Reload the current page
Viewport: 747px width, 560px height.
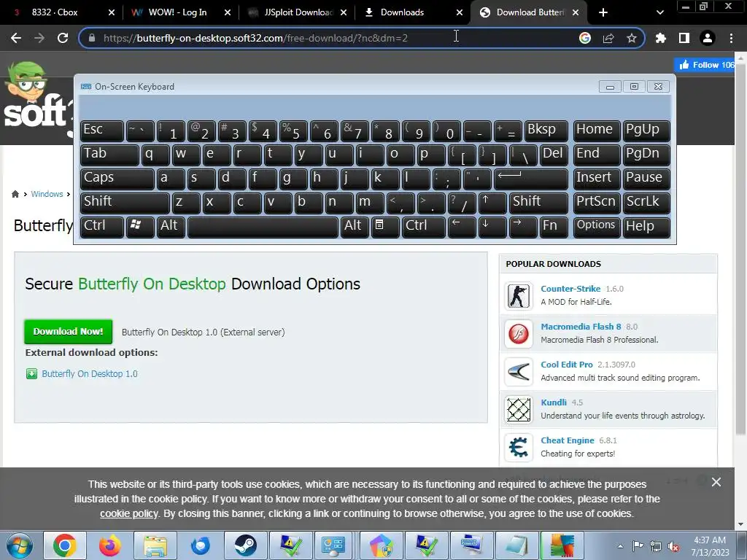tap(63, 38)
